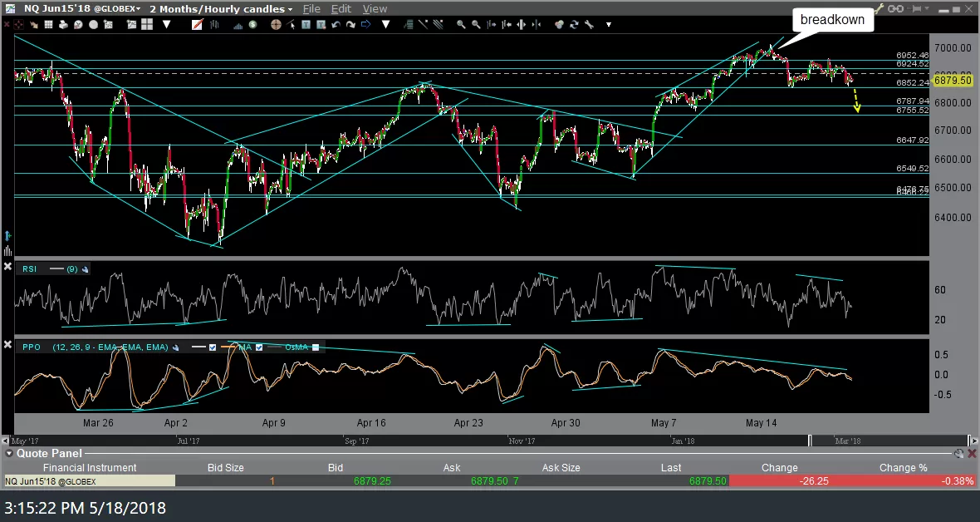980x522 pixels.
Task: Click the round gray ball toolbar icon
Action: click(x=93, y=24)
